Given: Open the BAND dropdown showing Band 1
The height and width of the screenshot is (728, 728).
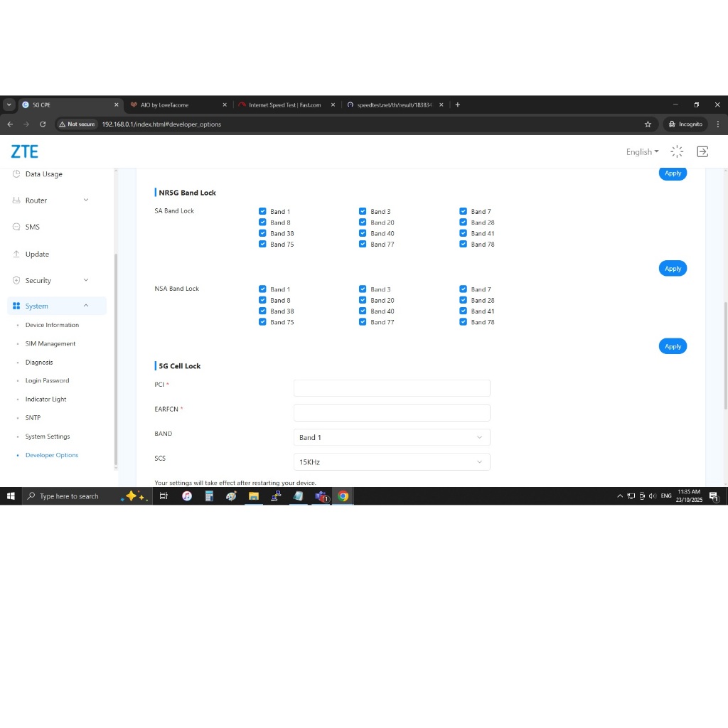Looking at the screenshot, I should tap(392, 437).
